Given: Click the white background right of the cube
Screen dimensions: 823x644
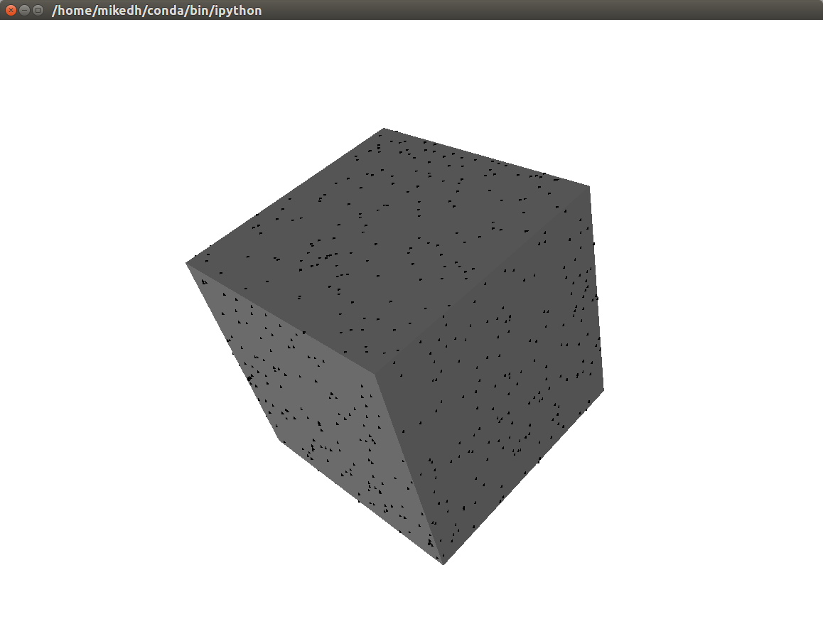Looking at the screenshot, I should pyautogui.click(x=711, y=320).
